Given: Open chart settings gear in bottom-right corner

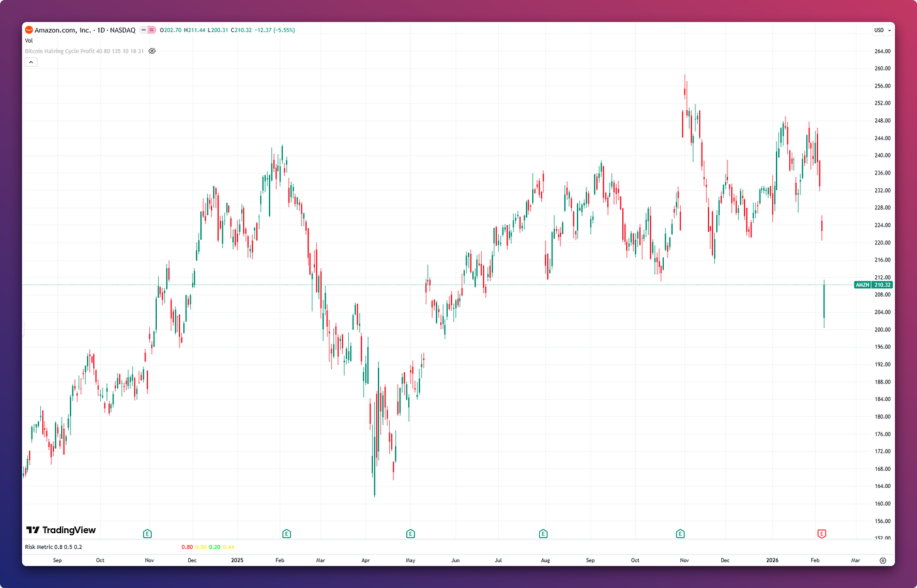Looking at the screenshot, I should (883, 560).
